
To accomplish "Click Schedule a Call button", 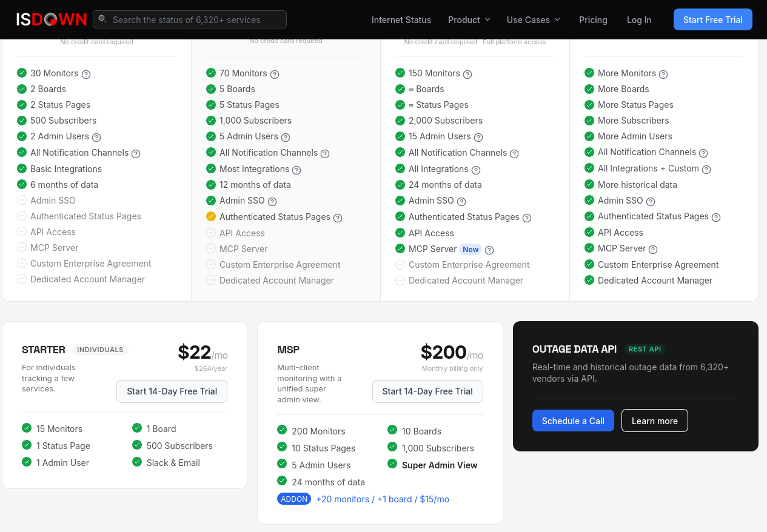I will 573,421.
